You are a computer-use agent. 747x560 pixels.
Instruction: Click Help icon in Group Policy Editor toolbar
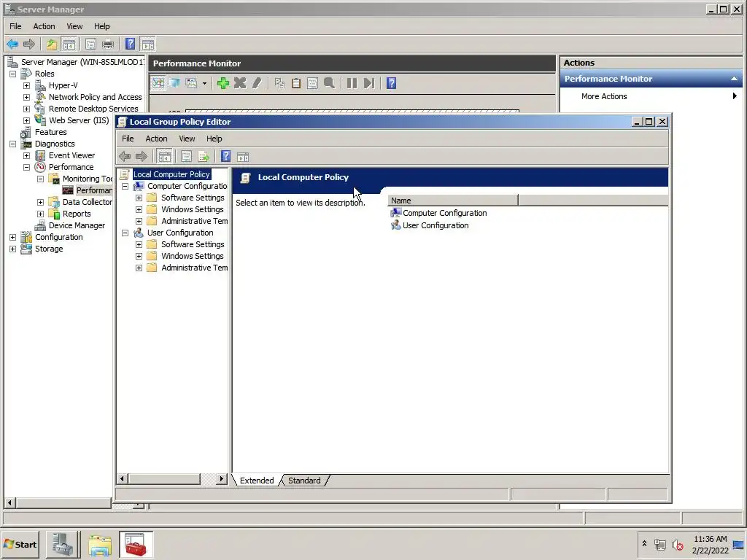click(x=226, y=156)
